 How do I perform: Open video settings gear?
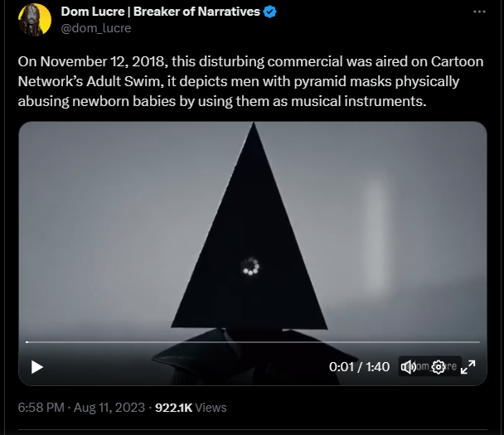439,366
